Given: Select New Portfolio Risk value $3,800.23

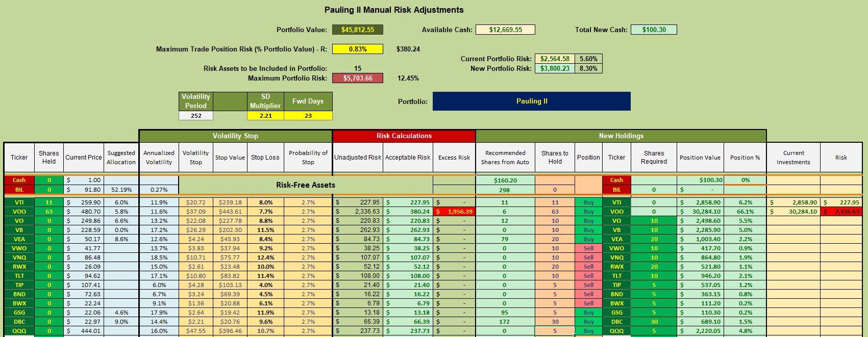Looking at the screenshot, I should 555,68.
